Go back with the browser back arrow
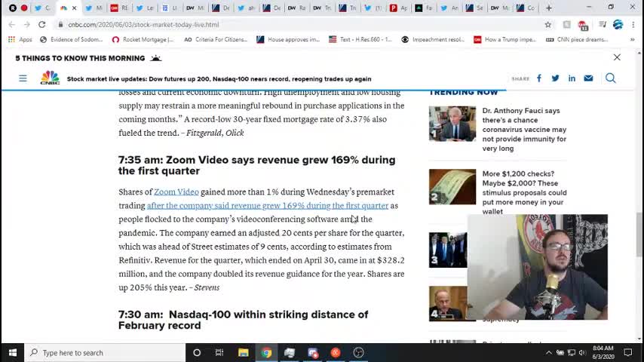 12,25
